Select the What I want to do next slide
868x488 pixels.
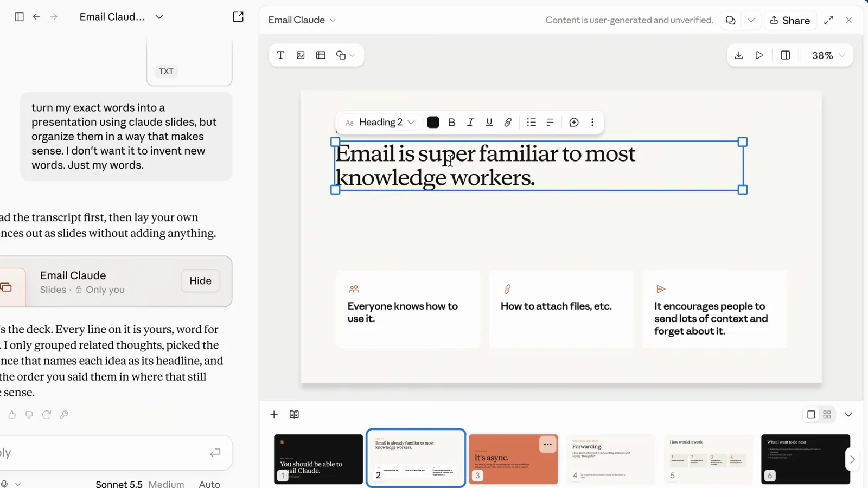[806, 459]
